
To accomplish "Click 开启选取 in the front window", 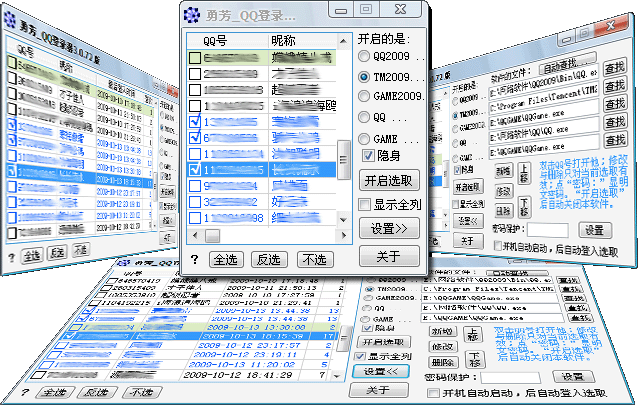I will tap(389, 180).
